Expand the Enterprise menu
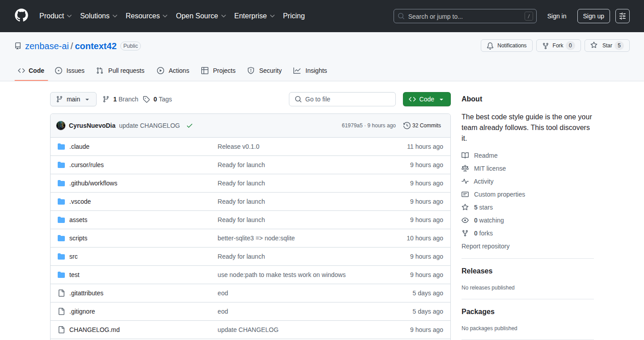This screenshot has width=644, height=340. [254, 16]
